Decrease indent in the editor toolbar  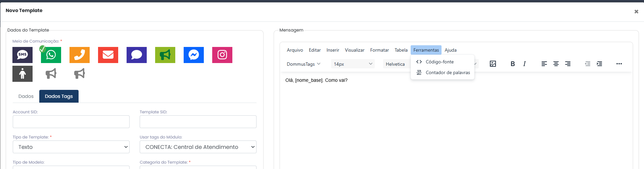588,64
